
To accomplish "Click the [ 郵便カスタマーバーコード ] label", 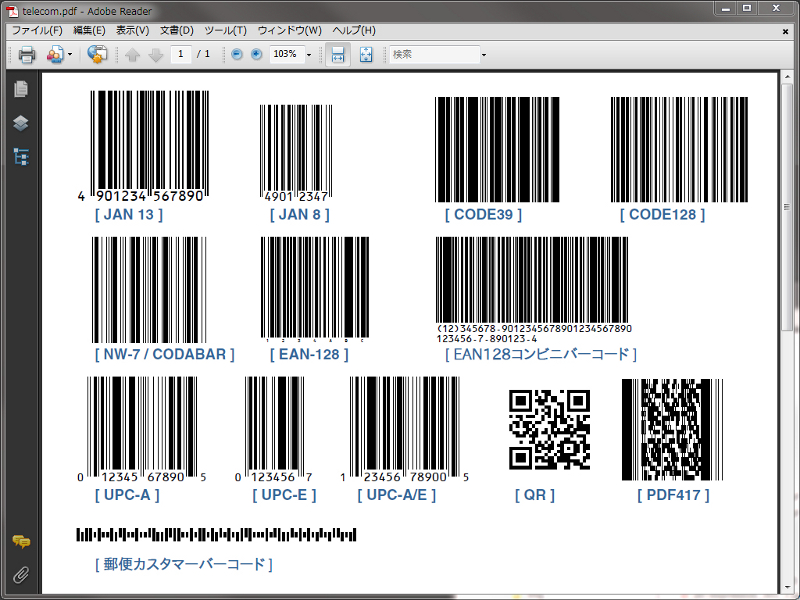I will tap(184, 564).
